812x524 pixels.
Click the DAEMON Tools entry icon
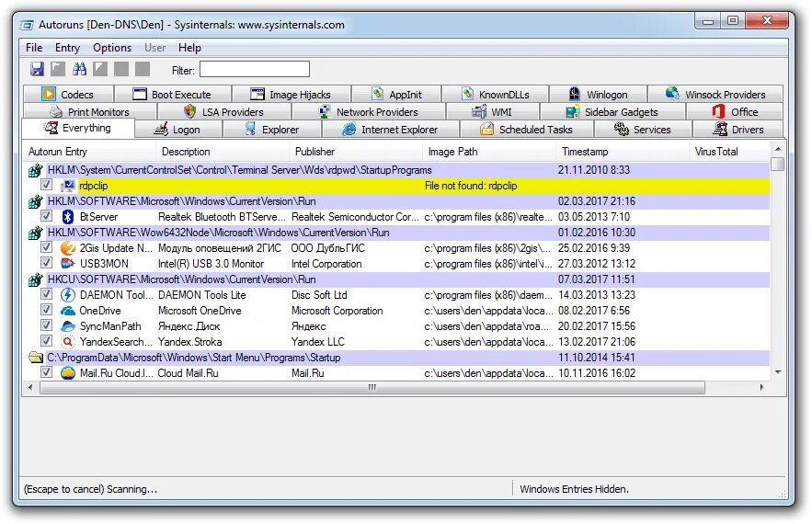click(68, 295)
